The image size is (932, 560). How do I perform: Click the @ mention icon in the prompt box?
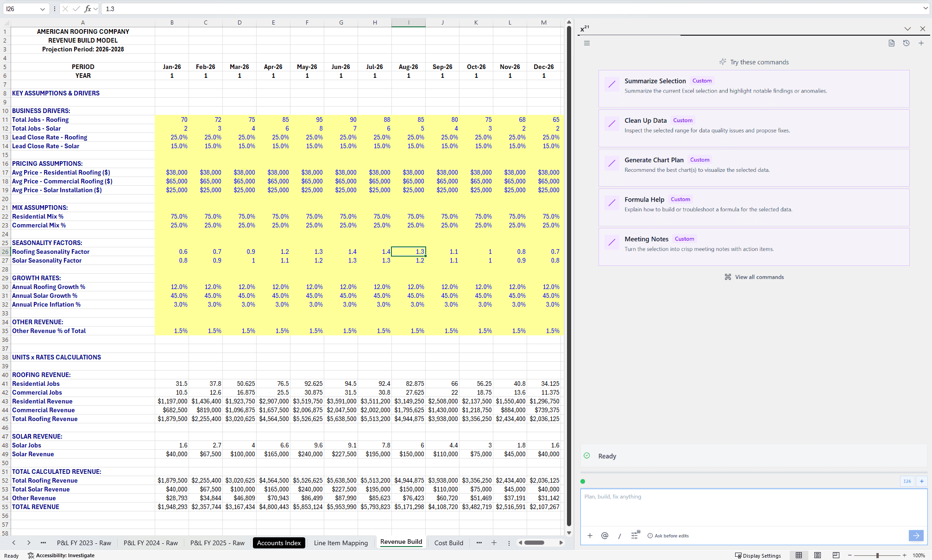(605, 535)
